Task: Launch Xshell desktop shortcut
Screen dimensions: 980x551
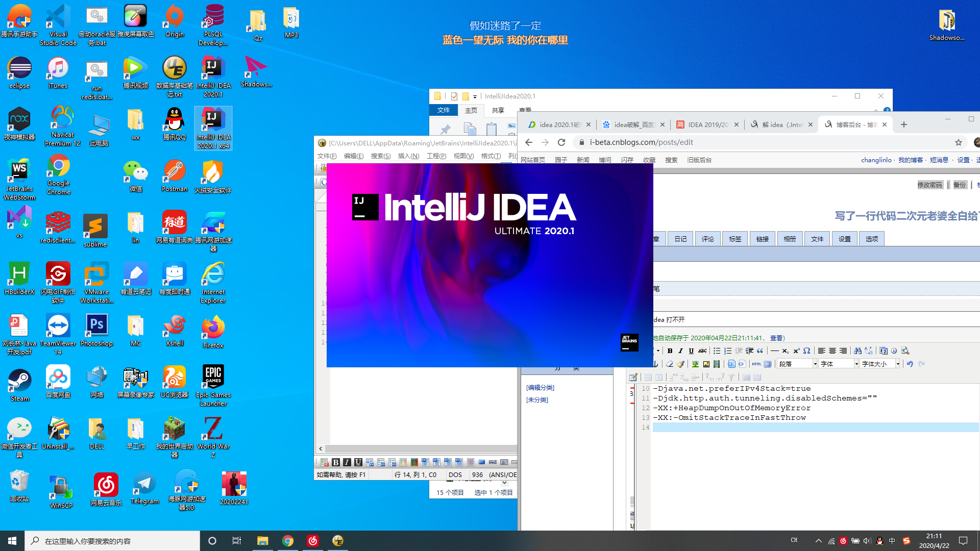Action: click(x=174, y=331)
